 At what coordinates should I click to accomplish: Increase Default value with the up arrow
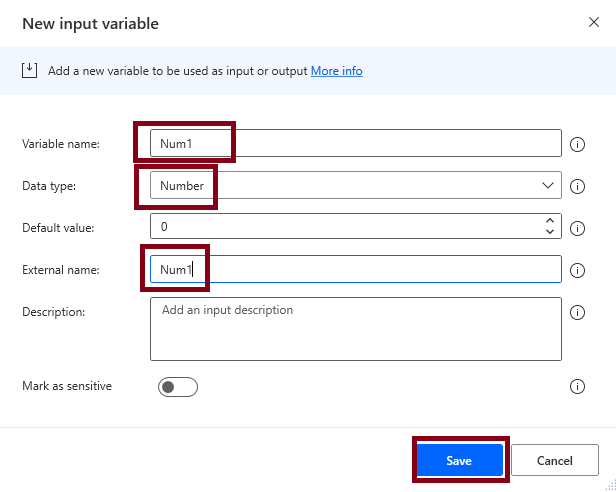(549, 221)
